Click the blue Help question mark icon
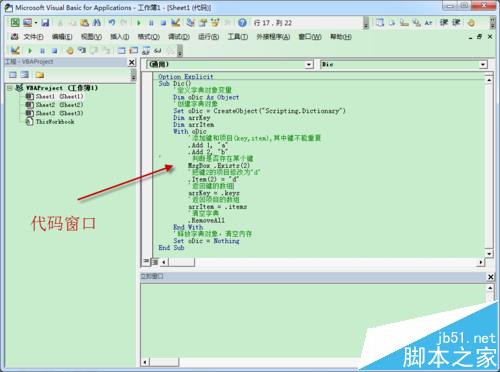Screen dimensions: 500x372 pos(242,23)
